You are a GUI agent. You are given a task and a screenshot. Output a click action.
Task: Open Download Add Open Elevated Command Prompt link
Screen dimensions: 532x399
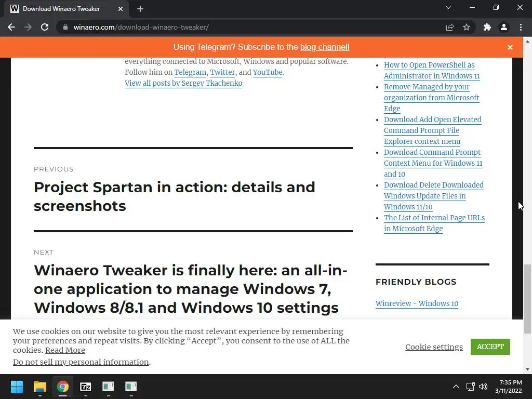coord(433,130)
